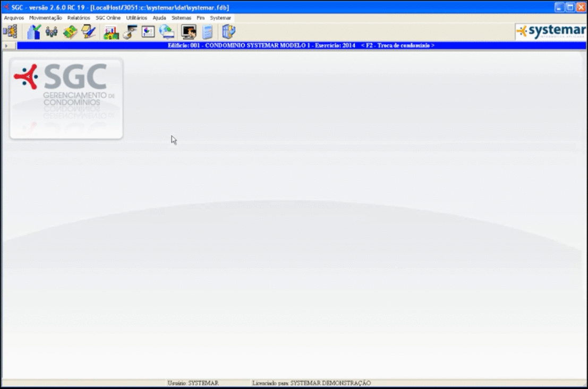Open the Movimentação menu
588x389 pixels.
(x=46, y=18)
